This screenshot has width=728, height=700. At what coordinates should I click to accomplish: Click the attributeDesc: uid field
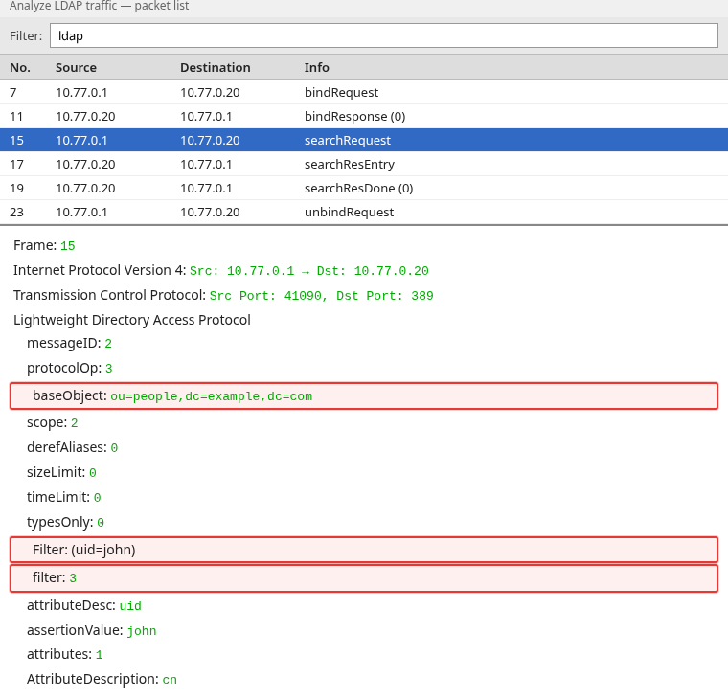84,605
